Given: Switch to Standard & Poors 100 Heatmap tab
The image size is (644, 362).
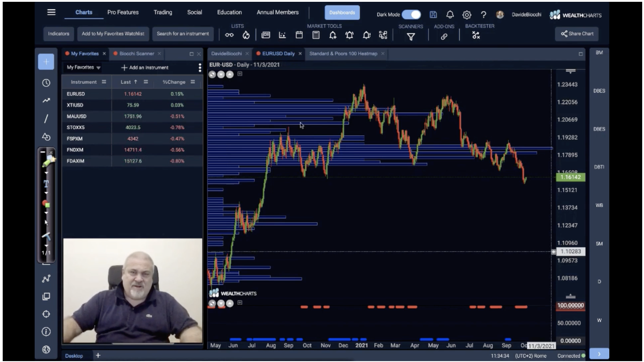Looking at the screenshot, I should (343, 54).
